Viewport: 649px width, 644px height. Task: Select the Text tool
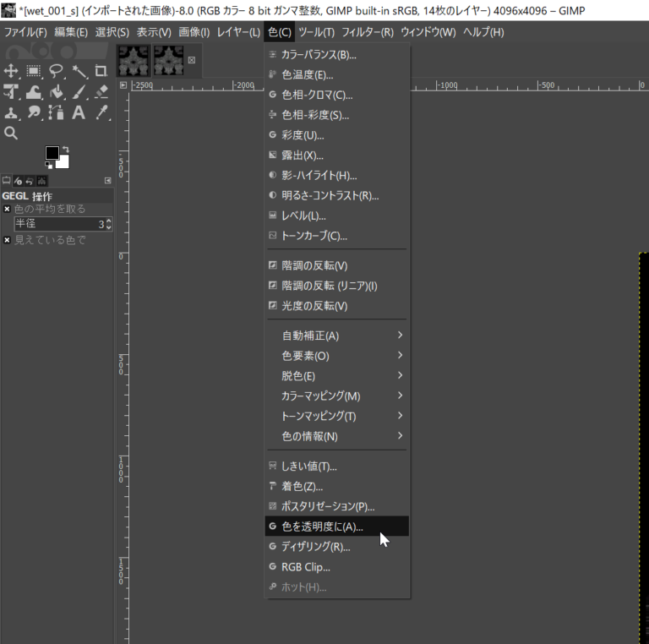coord(79,112)
